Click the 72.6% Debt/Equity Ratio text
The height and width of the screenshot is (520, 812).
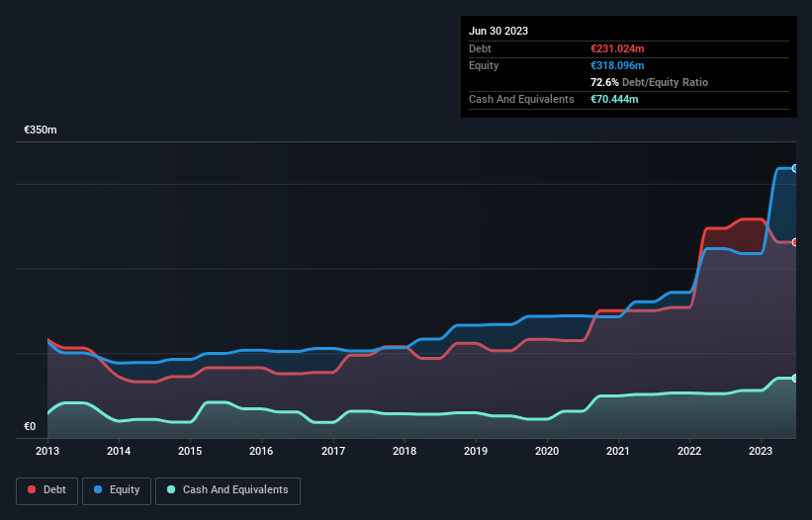(650, 82)
